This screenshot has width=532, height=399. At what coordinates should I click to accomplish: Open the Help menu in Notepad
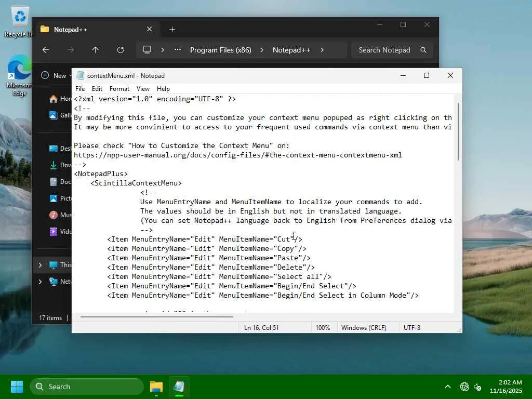(163, 89)
